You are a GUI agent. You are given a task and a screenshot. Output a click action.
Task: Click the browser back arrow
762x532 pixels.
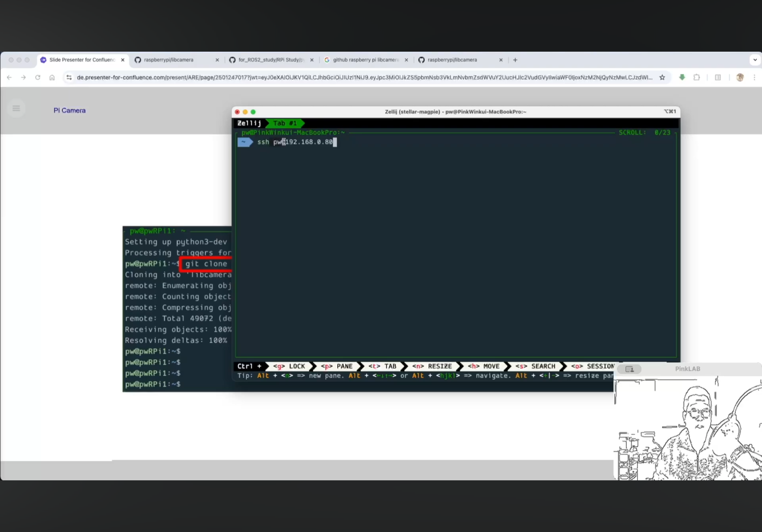pos(9,78)
